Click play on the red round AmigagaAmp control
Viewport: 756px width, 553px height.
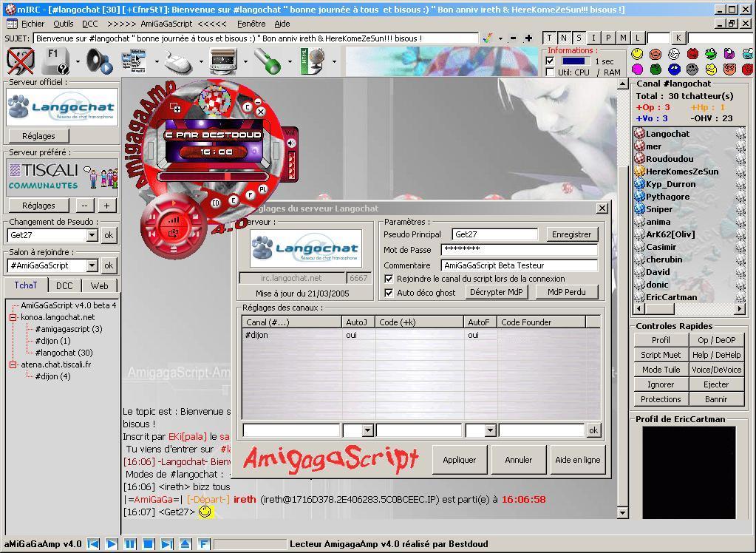pyautogui.click(x=174, y=203)
